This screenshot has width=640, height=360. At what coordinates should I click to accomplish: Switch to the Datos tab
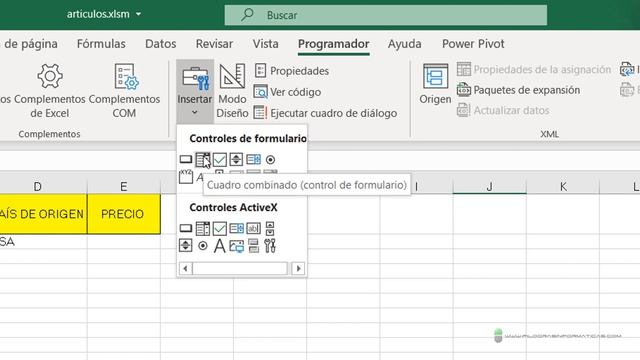161,44
